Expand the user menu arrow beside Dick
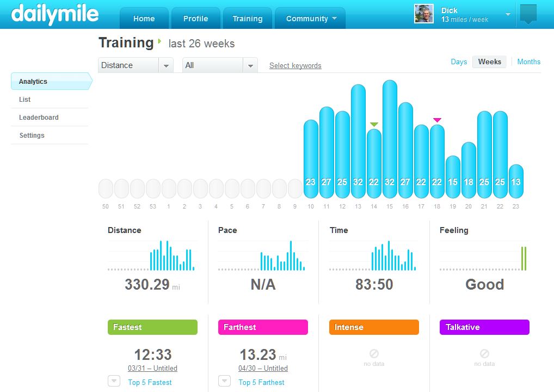554x392 pixels. (x=508, y=15)
